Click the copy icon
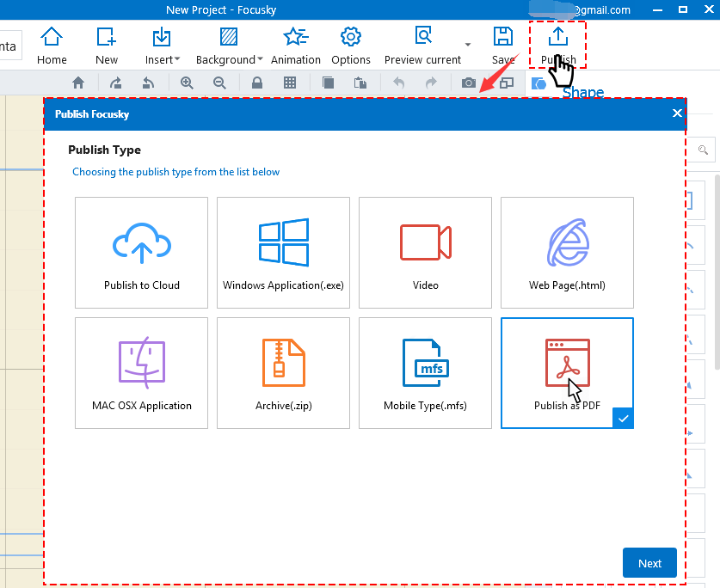Viewport: 720px width, 588px height. pos(328,83)
